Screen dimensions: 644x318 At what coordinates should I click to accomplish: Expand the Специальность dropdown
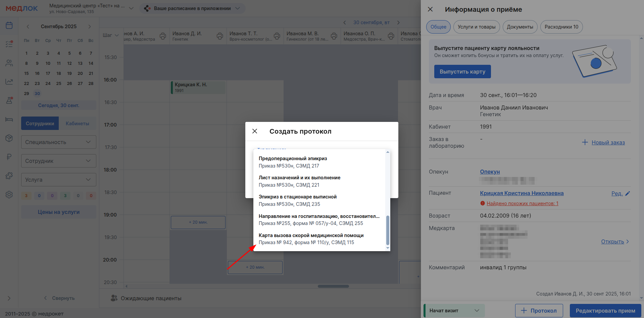coord(58,142)
